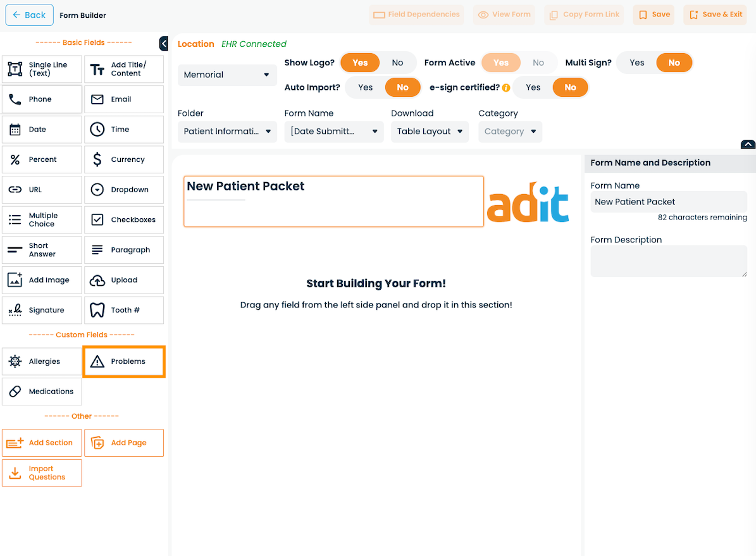Viewport: 756px width, 556px height.
Task: Click the Save & Exit button
Action: coord(714,15)
